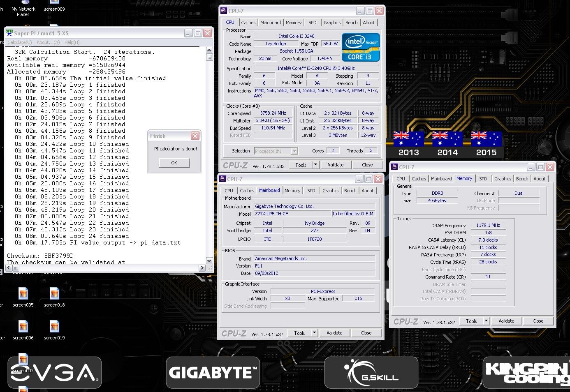Open Help menu in Super PI

[x=72, y=42]
